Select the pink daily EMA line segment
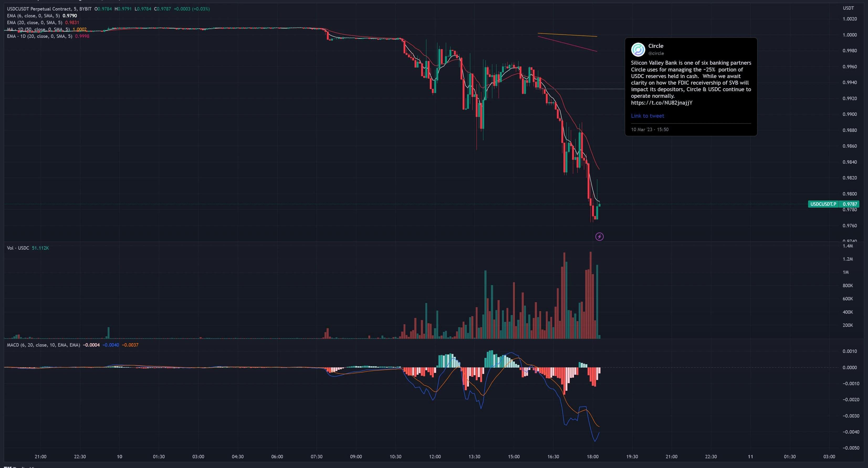This screenshot has height=468, width=868. point(567,44)
